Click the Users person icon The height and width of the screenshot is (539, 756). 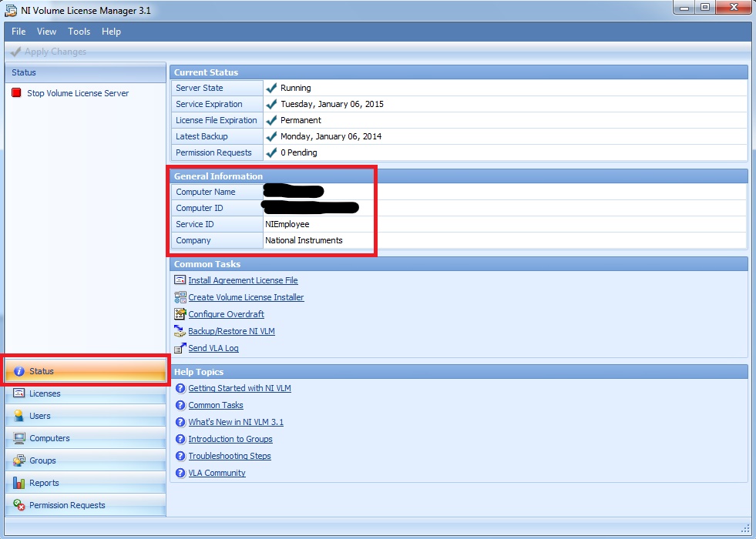point(18,415)
